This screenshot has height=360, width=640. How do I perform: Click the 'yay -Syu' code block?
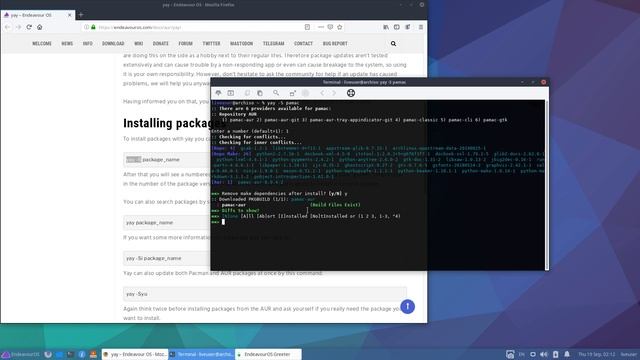click(x=265, y=294)
